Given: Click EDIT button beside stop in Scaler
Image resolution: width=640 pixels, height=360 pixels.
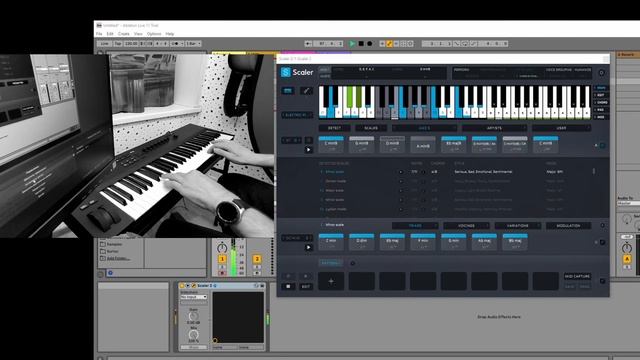Looking at the screenshot, I should click(306, 287).
